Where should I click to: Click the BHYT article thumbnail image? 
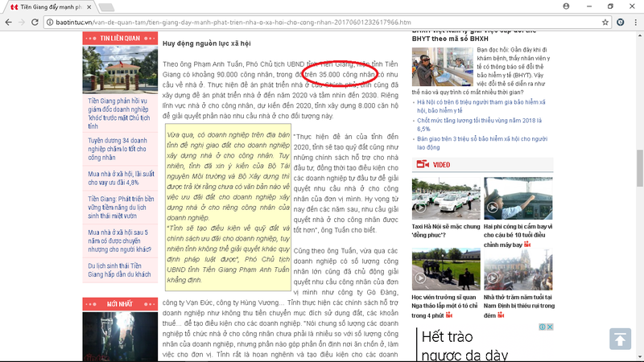(x=442, y=67)
